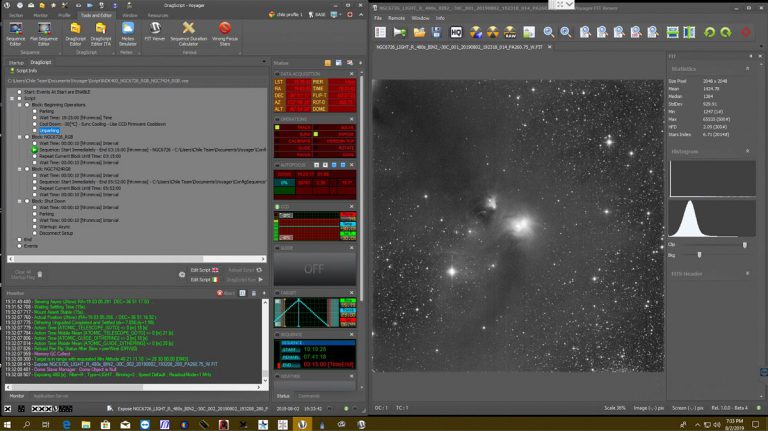
Task: Open the DragScript tab strip dropdown arrow
Action: 264,62
